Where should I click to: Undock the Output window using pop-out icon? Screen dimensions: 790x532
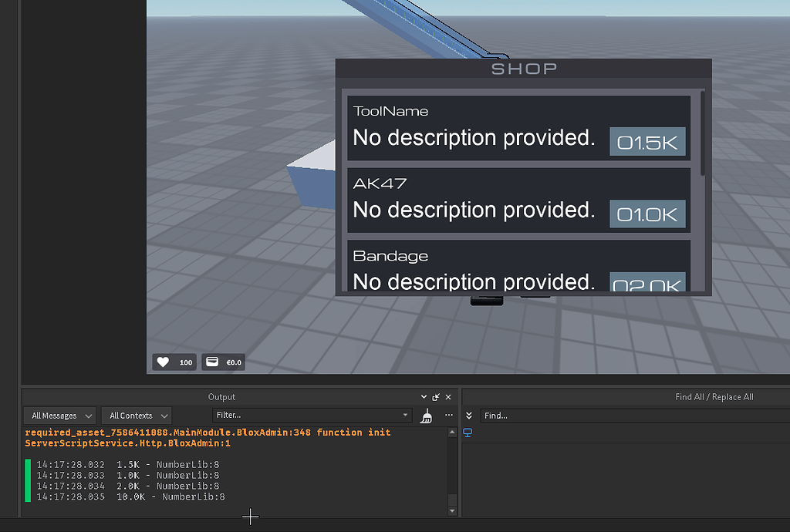[436, 396]
